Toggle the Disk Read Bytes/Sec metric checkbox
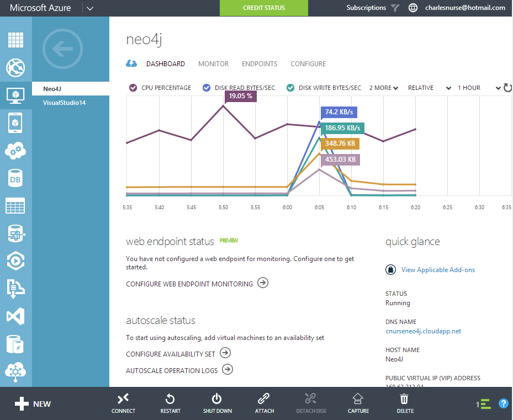Image resolution: width=513 pixels, height=420 pixels. [x=206, y=88]
